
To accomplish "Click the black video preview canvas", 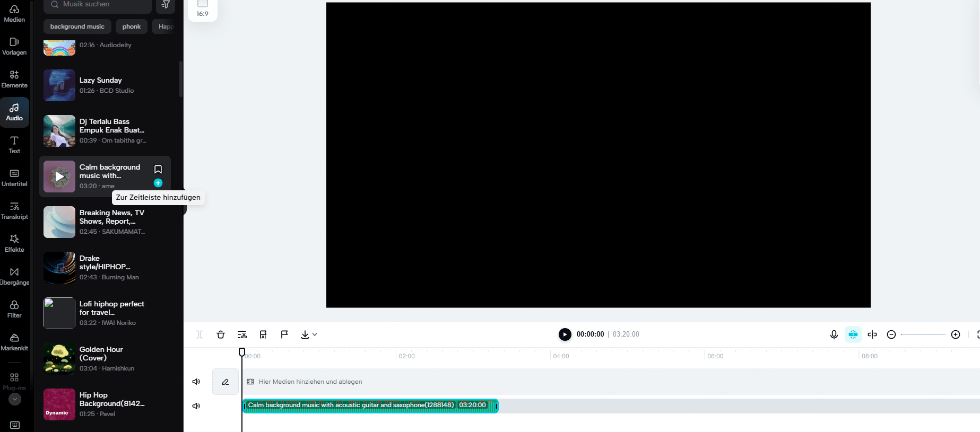I will pos(598,155).
